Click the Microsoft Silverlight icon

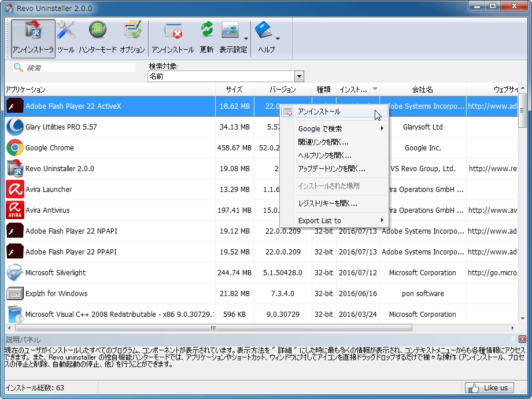coord(15,272)
